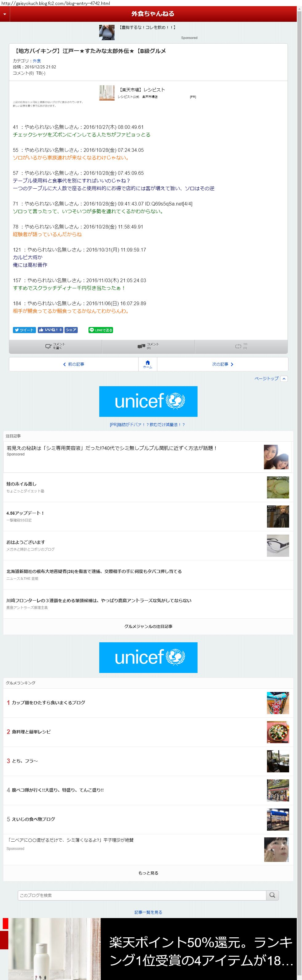Open the article list link
The image size is (302, 980).
(x=148, y=912)
